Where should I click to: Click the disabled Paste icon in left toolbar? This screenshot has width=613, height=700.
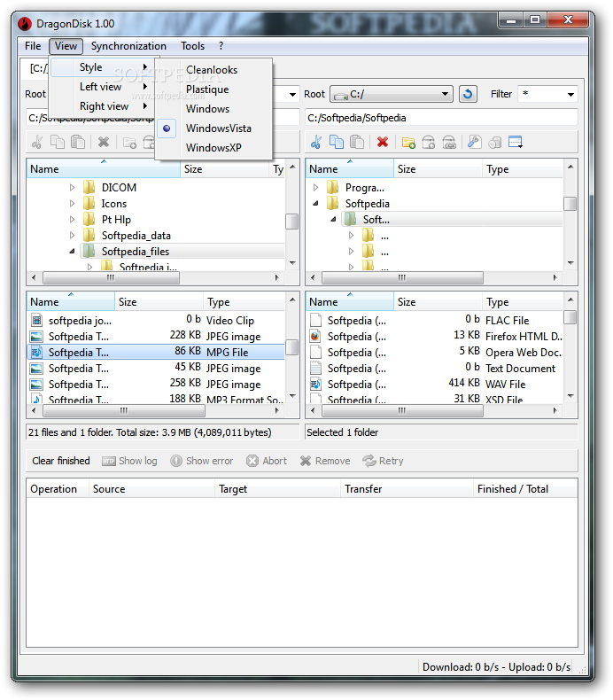coord(78,142)
